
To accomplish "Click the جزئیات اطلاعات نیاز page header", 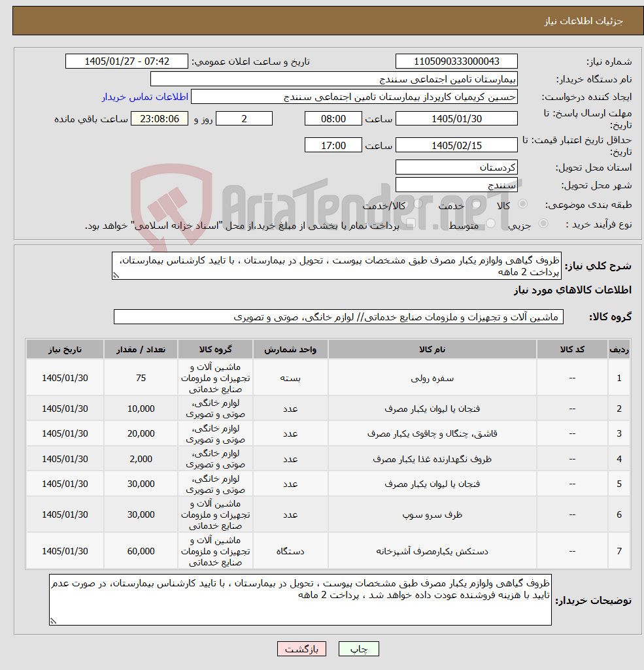I will pyautogui.click(x=583, y=20).
